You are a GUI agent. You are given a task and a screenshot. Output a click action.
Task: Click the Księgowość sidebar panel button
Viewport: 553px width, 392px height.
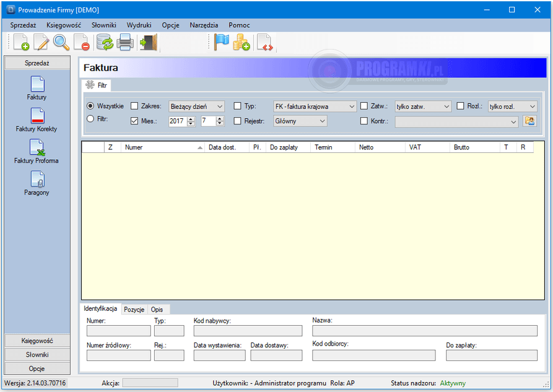[x=37, y=341]
